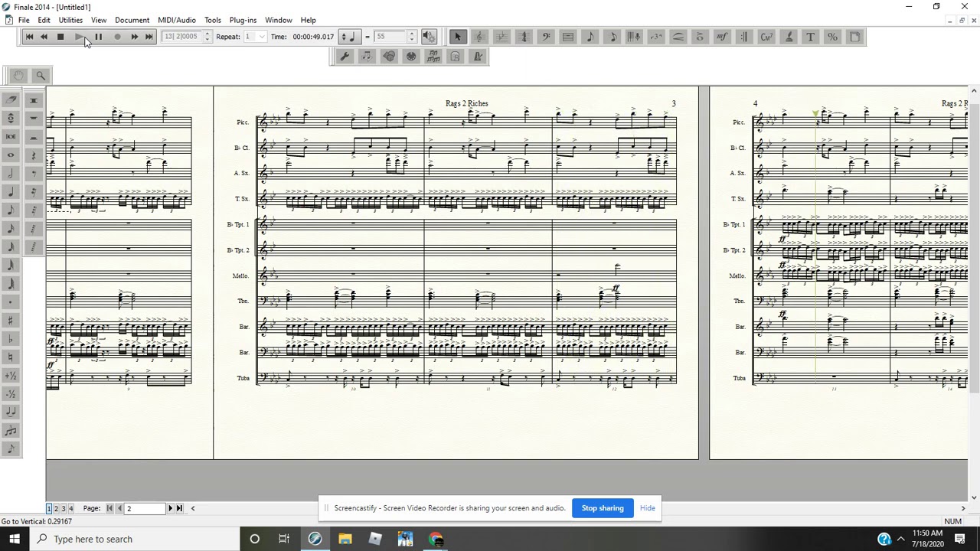Open the Plug-ins menu

pyautogui.click(x=243, y=20)
